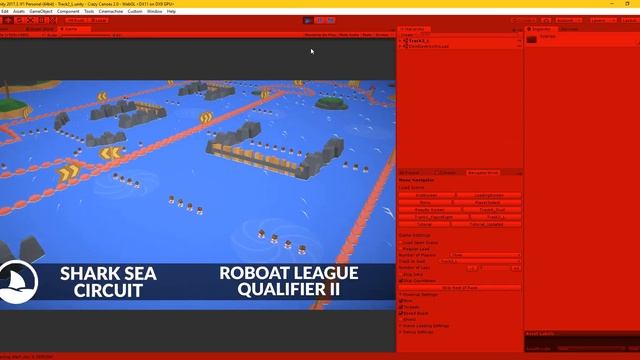Open the Layers dropdown

(x=603, y=20)
